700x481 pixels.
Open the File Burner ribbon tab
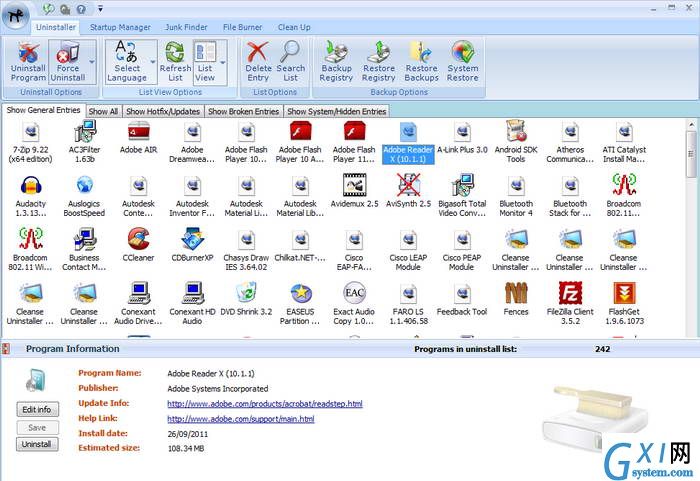[242, 27]
